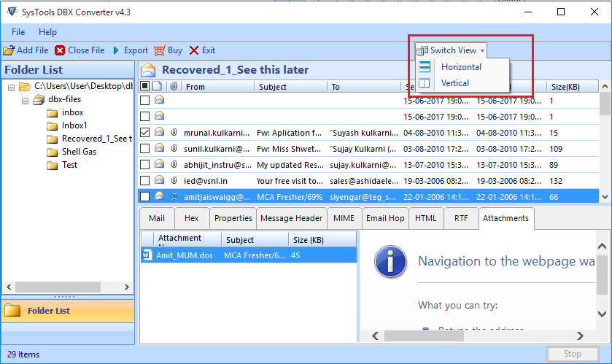The image size is (612, 364).
Task: Switch to the RTF tab
Action: tap(461, 218)
